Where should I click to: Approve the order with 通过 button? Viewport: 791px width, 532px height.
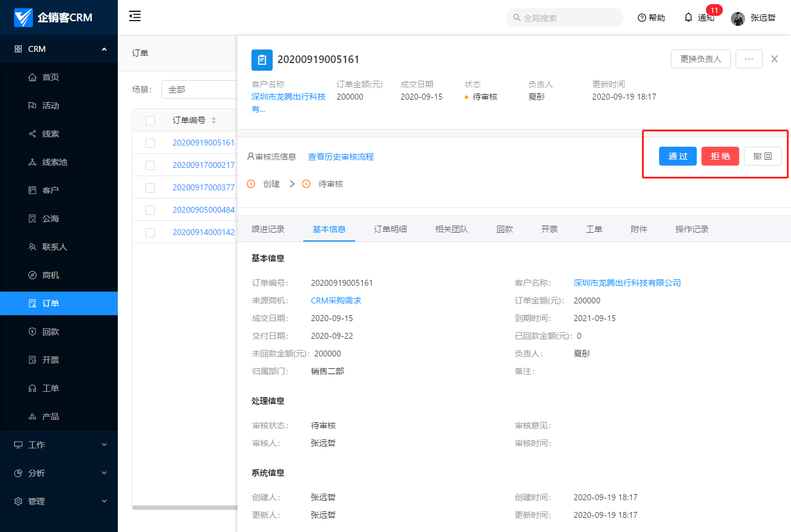coord(677,156)
